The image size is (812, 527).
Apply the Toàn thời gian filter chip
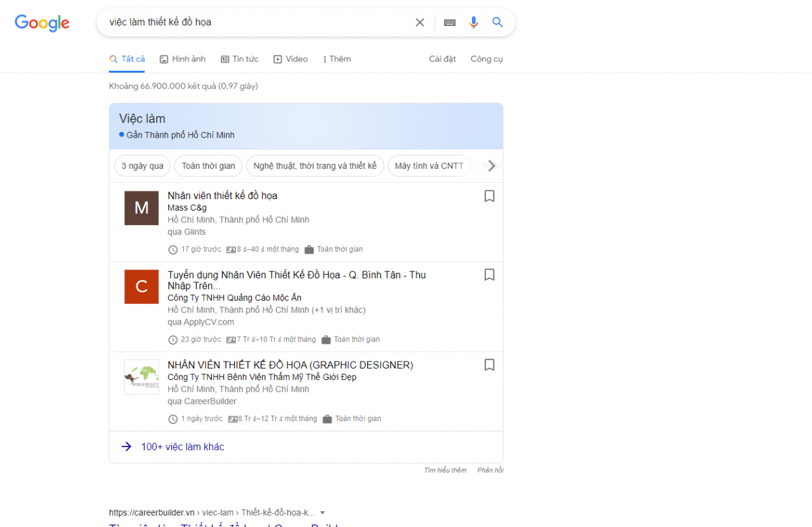point(208,166)
